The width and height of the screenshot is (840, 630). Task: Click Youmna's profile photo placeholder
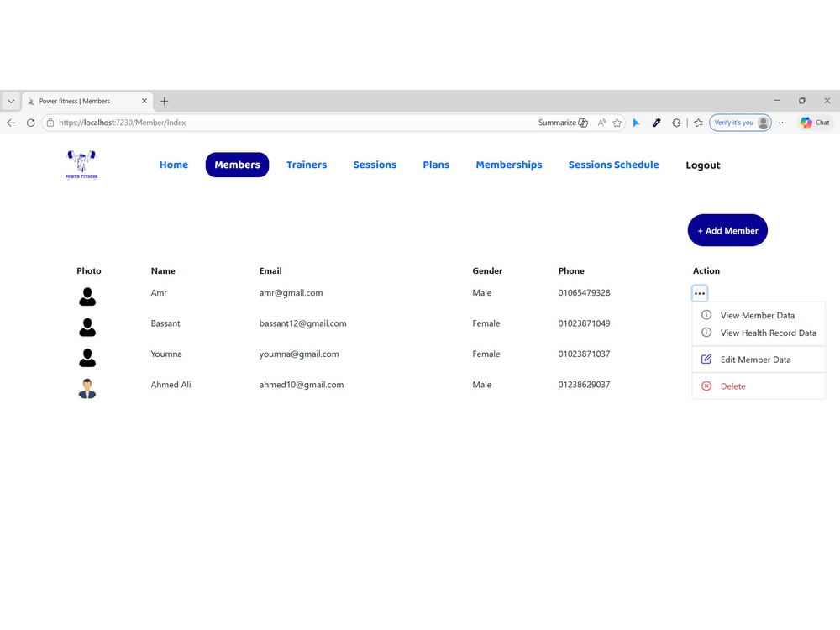coord(87,357)
